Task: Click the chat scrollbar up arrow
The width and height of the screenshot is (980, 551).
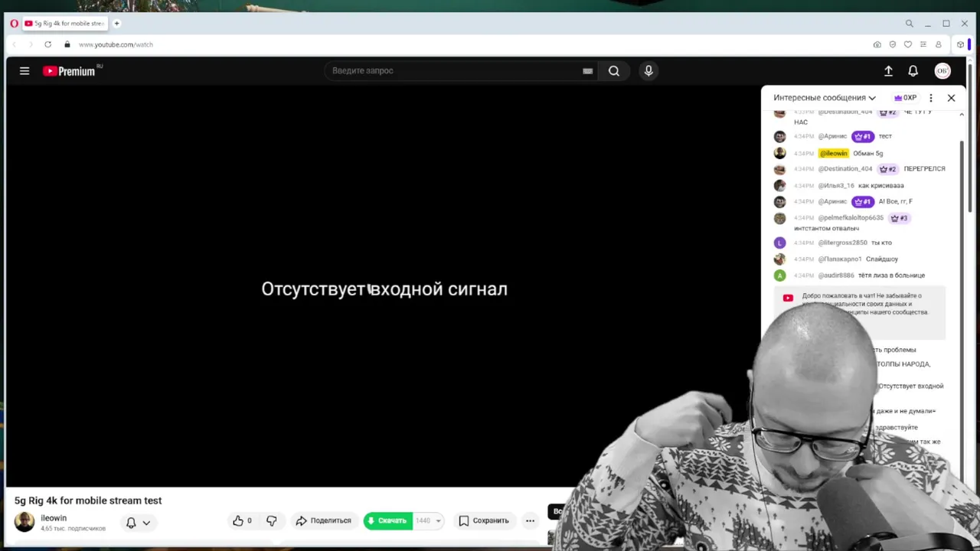Action: (x=962, y=115)
